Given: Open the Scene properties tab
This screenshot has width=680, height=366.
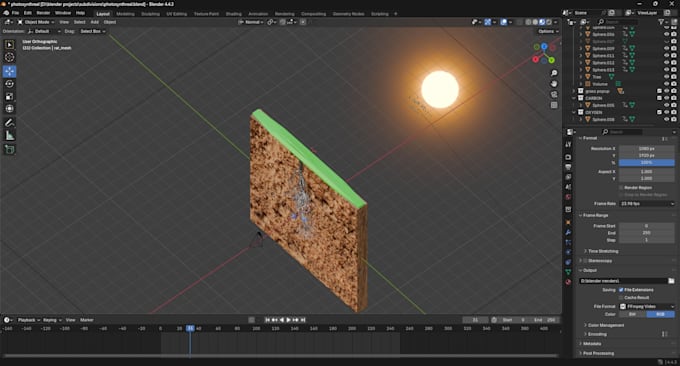Looking at the screenshot, I should [x=568, y=187].
